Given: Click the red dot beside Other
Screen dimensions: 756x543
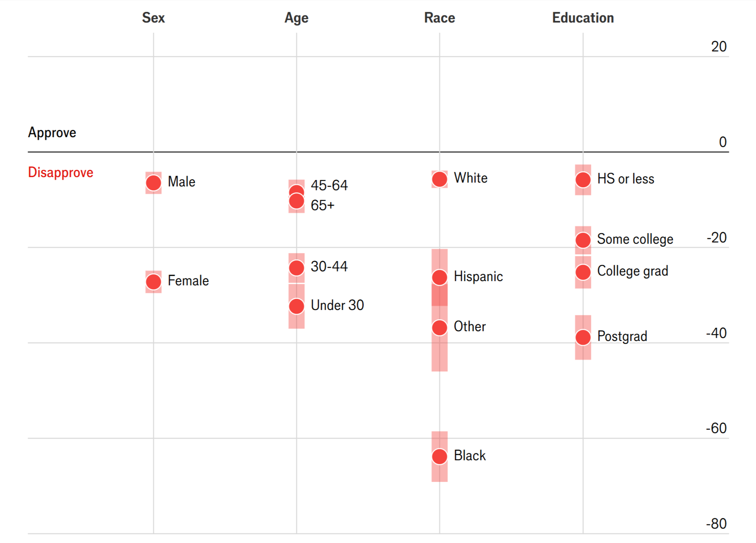Looking at the screenshot, I should point(439,328).
